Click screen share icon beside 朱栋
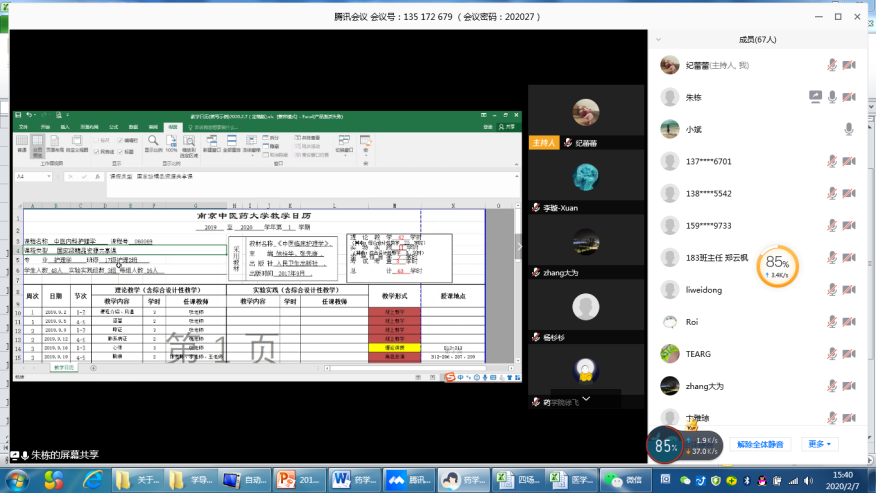Image resolution: width=876 pixels, height=493 pixels. tap(815, 97)
